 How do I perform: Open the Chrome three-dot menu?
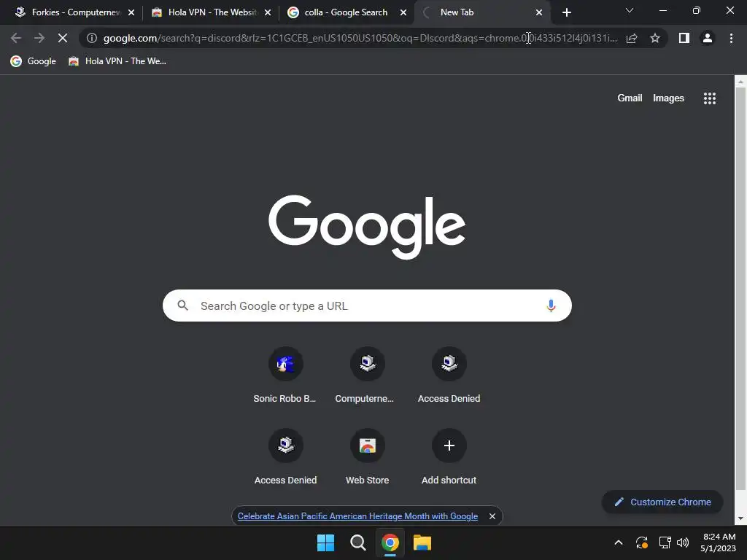pyautogui.click(x=731, y=38)
